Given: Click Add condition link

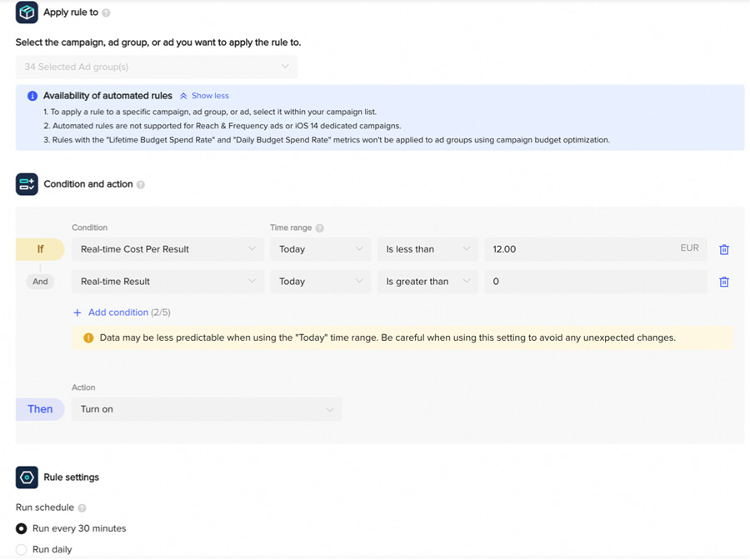Looking at the screenshot, I should click(x=117, y=312).
